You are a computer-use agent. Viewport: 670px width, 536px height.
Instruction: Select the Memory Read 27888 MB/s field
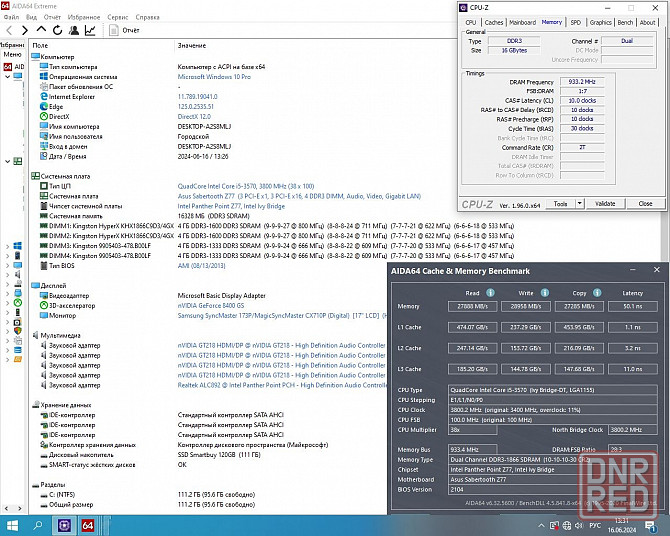[x=473, y=306]
